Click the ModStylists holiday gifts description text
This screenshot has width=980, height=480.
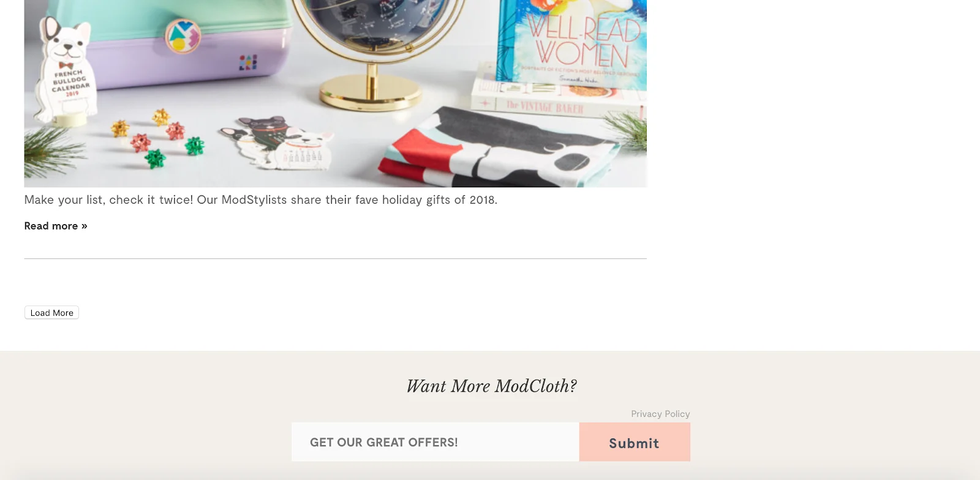[x=261, y=200]
